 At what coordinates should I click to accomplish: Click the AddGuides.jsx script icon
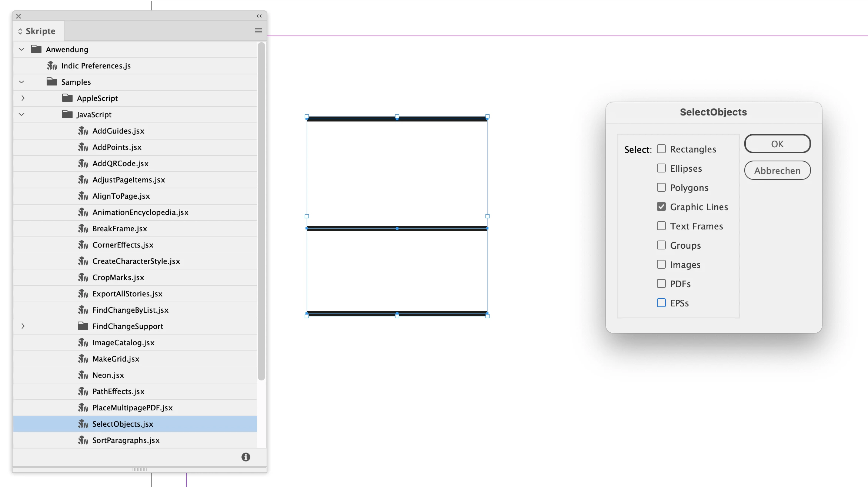83,131
